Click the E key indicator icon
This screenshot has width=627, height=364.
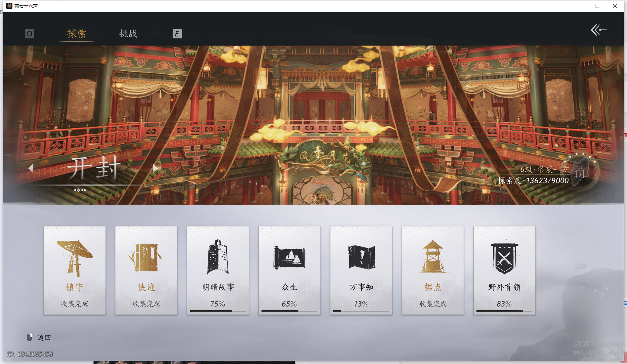point(178,34)
